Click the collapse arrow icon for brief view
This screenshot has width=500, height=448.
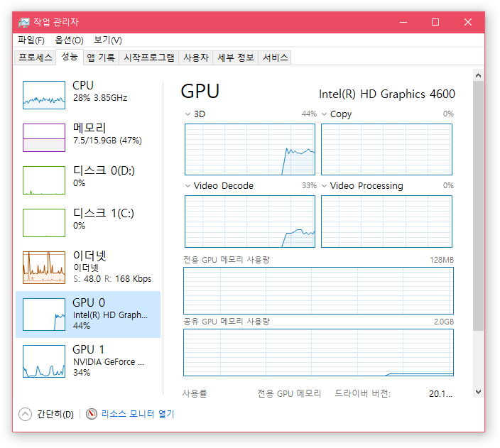click(x=26, y=414)
